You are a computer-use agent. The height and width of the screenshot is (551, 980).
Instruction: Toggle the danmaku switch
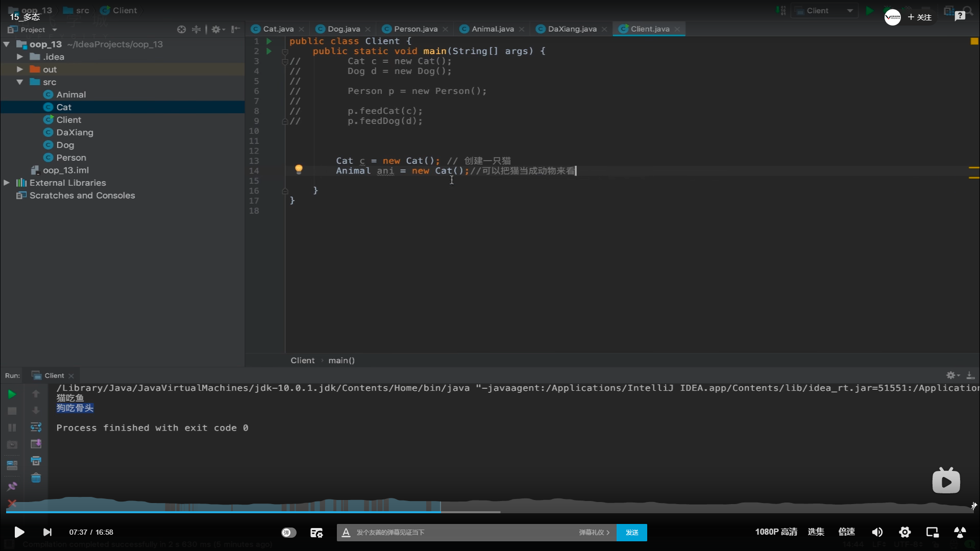288,533
